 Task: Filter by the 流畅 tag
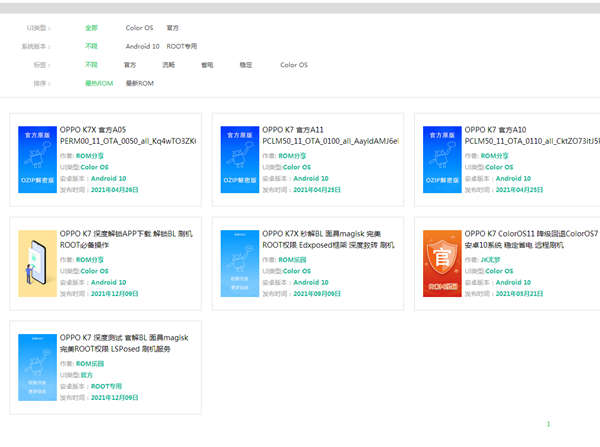168,64
